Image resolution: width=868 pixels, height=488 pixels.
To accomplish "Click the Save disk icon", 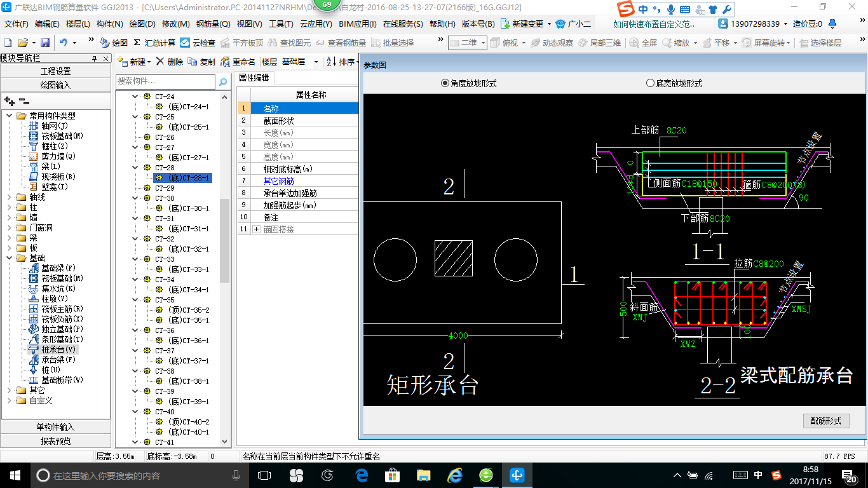I will point(45,43).
